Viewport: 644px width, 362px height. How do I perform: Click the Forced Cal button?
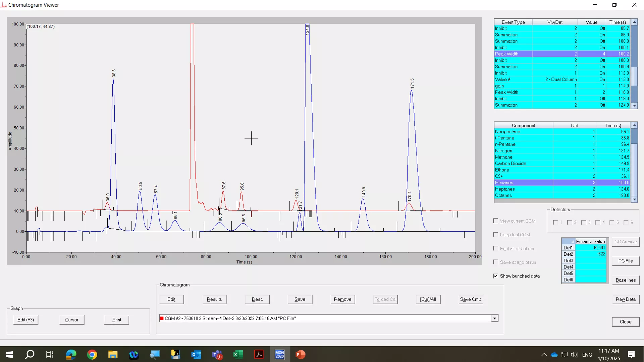click(385, 299)
